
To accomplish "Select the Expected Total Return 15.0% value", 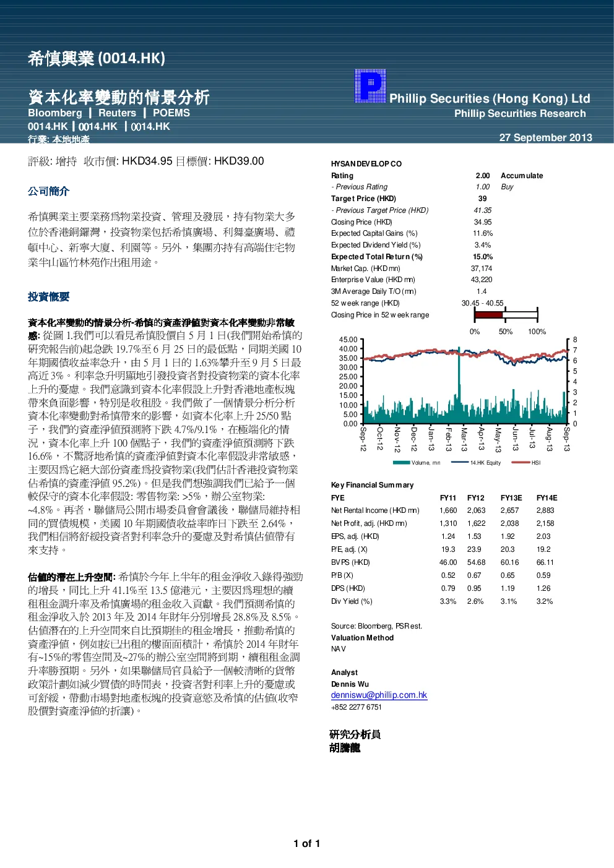I will (483, 257).
